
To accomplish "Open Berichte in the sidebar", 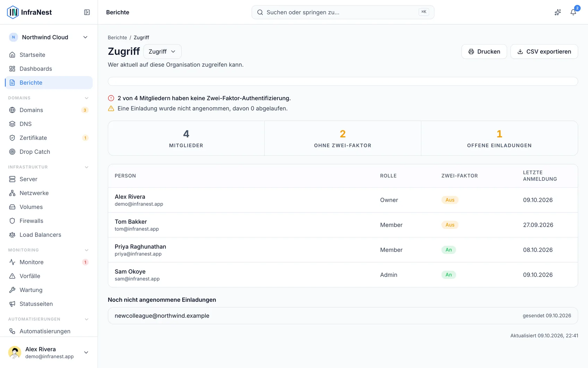I will point(49,83).
